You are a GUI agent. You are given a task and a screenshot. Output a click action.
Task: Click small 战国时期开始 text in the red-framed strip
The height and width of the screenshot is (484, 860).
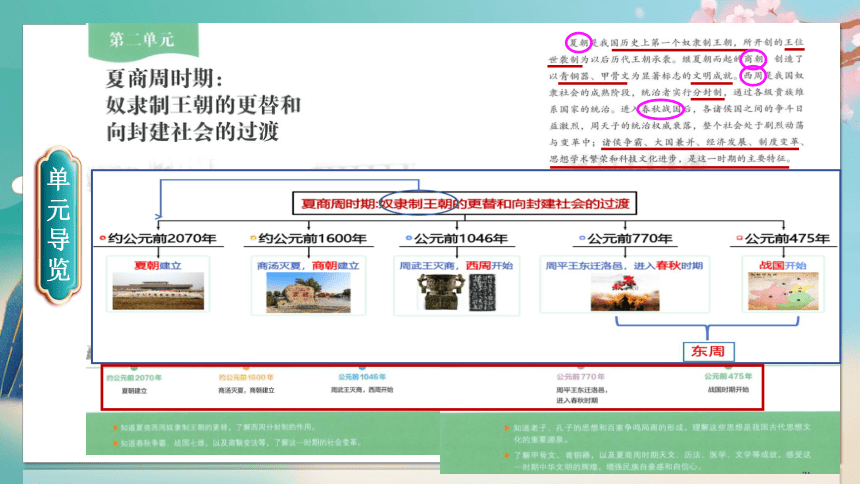[728, 389]
